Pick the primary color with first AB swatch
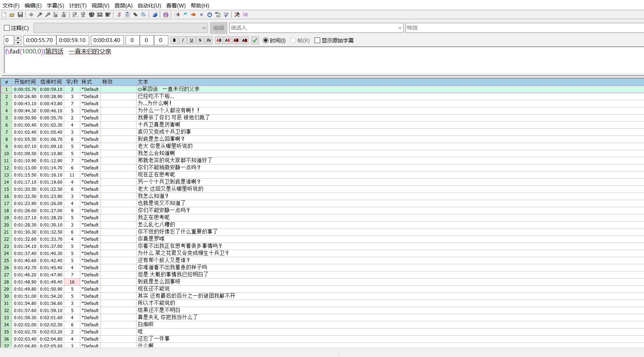644x357 pixels. [x=219, y=40]
